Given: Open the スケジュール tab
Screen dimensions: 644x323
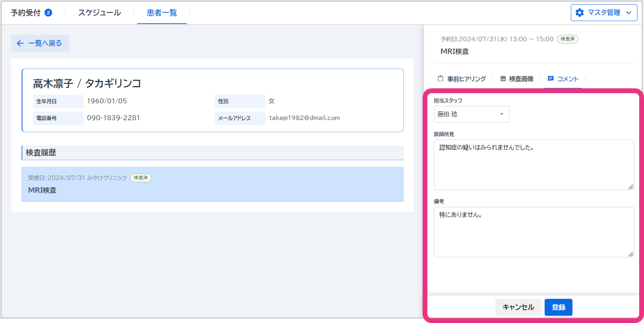Looking at the screenshot, I should click(99, 13).
